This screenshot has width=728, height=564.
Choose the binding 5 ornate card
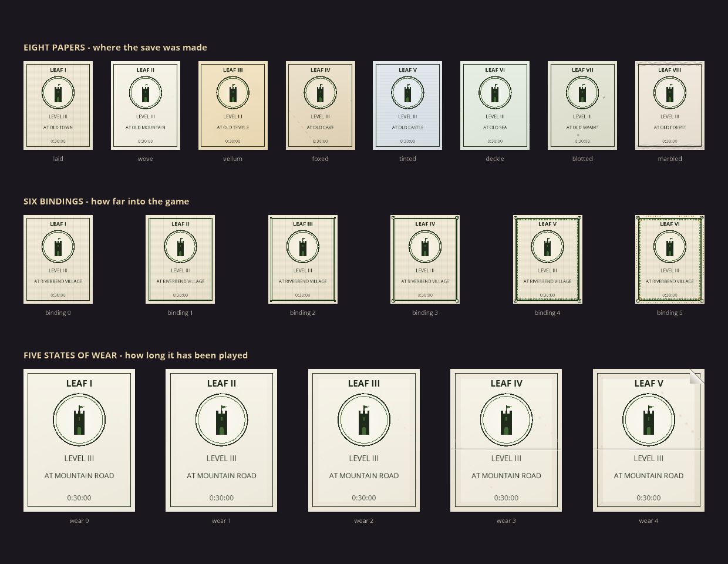click(670, 259)
